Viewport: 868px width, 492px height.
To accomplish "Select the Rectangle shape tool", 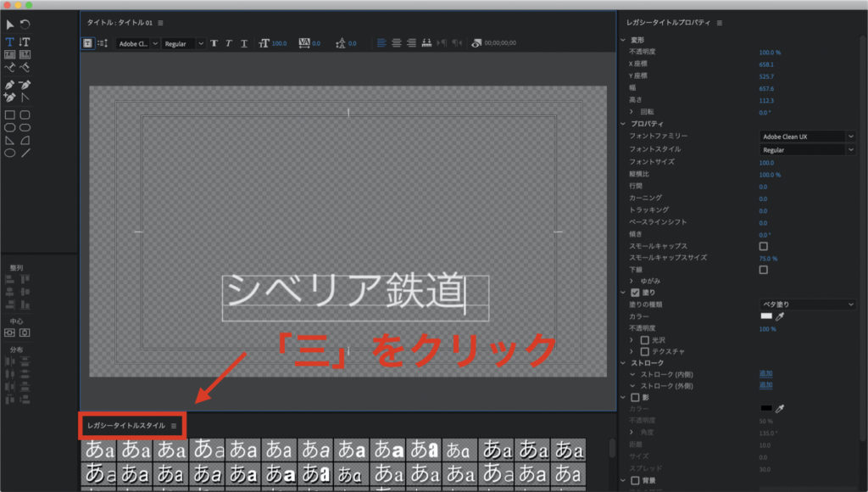I will point(10,115).
